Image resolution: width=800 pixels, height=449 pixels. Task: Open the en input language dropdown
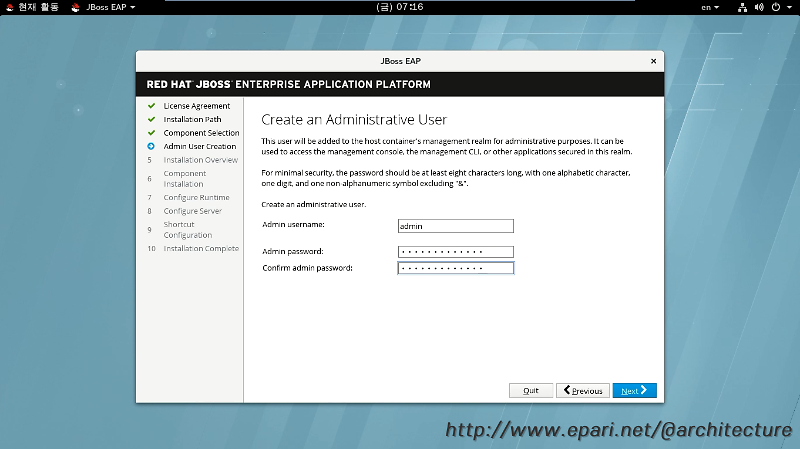(x=710, y=7)
